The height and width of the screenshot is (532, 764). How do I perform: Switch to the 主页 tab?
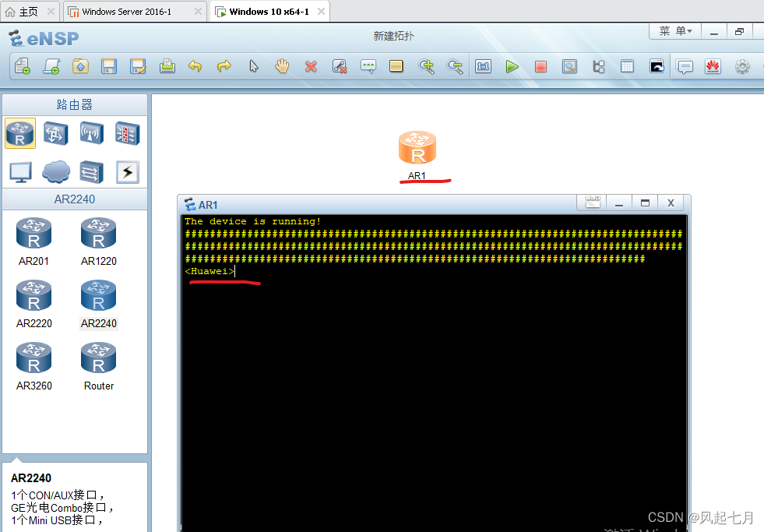click(x=28, y=12)
